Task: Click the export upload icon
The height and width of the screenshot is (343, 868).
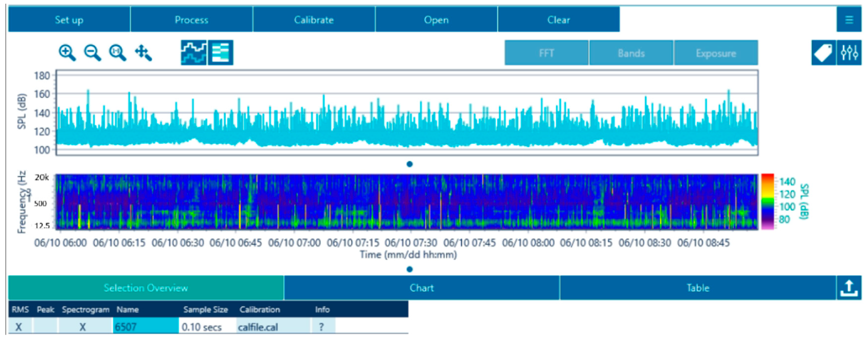Action: click(x=849, y=288)
